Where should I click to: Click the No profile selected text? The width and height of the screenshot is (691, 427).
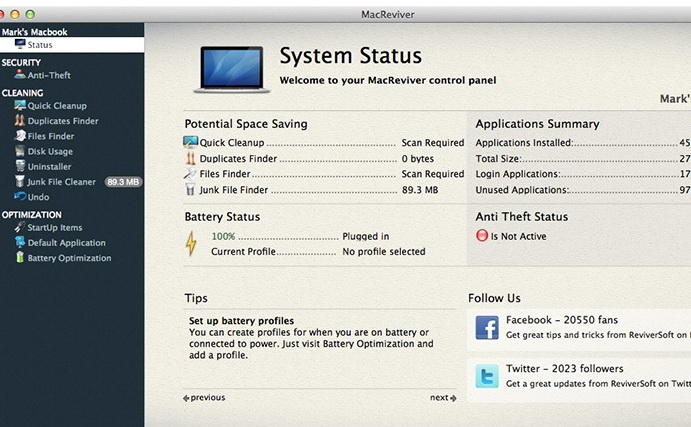point(384,252)
